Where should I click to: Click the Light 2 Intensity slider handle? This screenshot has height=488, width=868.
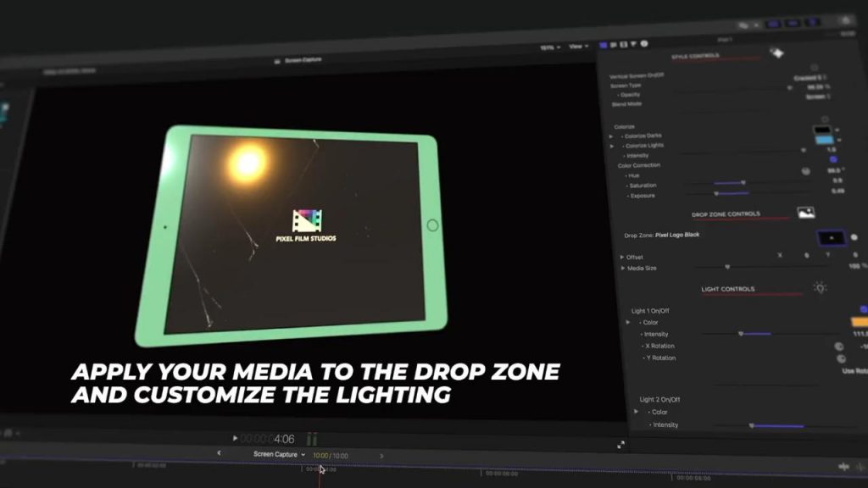751,426
